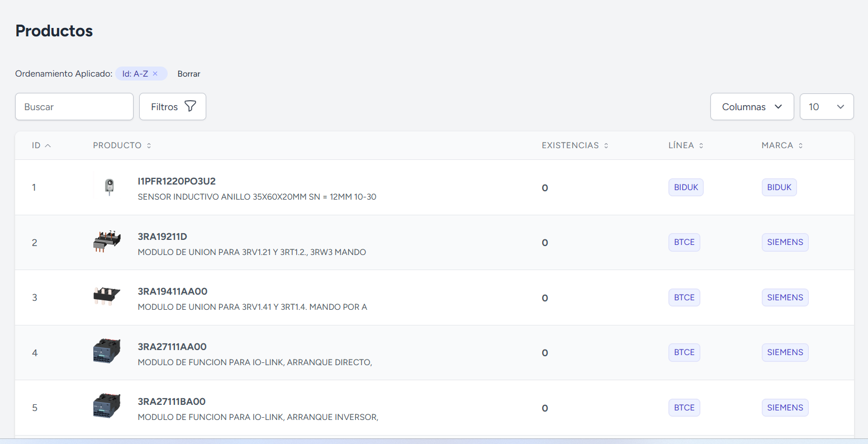Image resolution: width=868 pixels, height=444 pixels.
Task: Click the SIEMENS tag for 3RA19411AA00
Action: (785, 297)
